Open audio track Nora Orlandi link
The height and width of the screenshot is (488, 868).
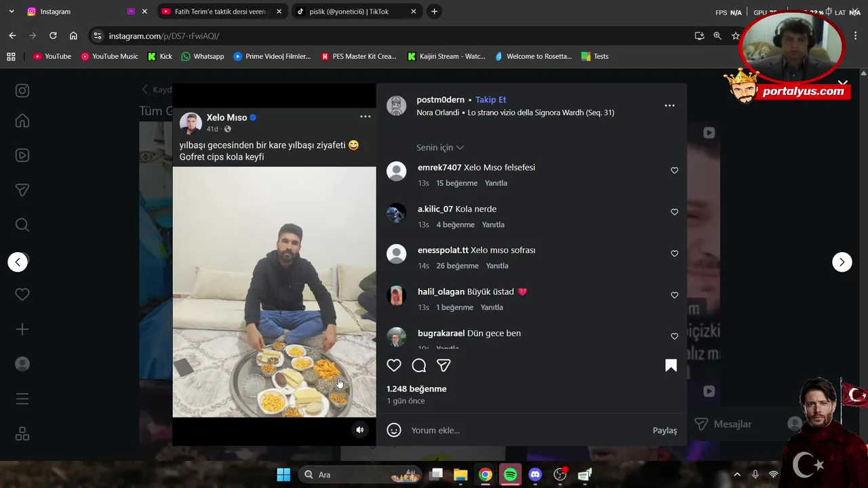point(515,113)
